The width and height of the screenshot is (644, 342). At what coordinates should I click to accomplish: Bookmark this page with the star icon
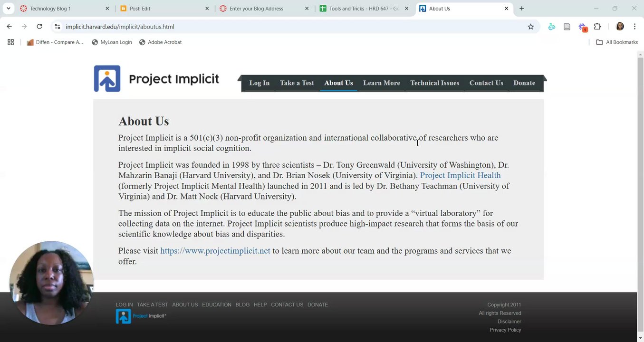(531, 27)
